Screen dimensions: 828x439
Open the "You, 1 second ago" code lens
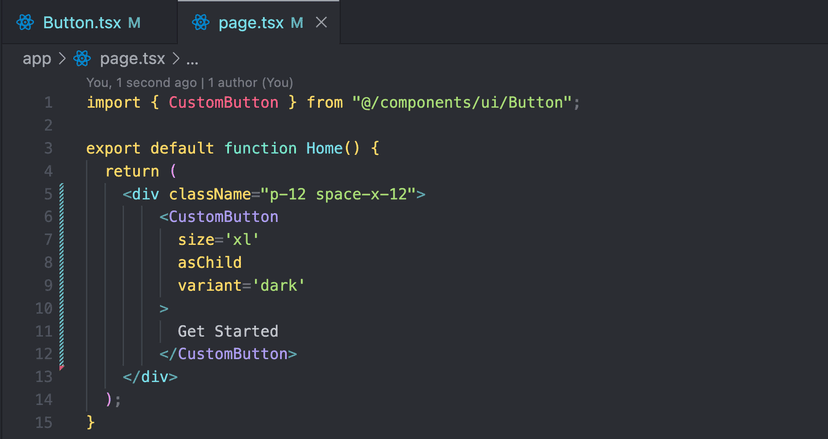142,83
